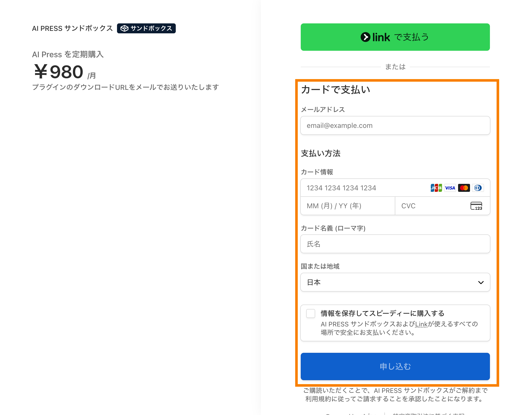Click the Mastercard brand icon
532x415 pixels.
[x=464, y=188]
